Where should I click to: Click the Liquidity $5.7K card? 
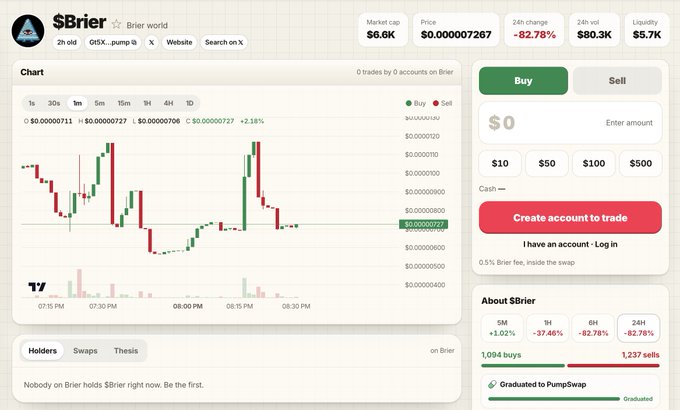[x=647, y=30]
